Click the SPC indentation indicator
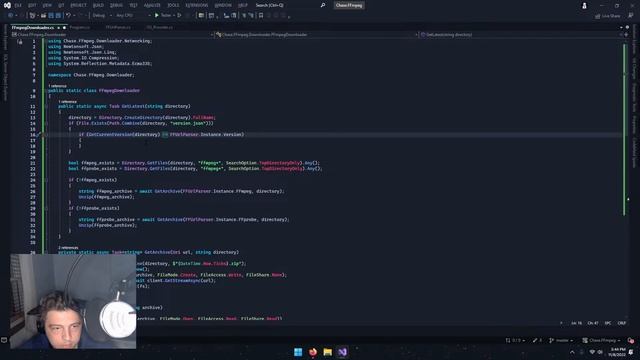The image size is (640, 360). click(x=608, y=323)
